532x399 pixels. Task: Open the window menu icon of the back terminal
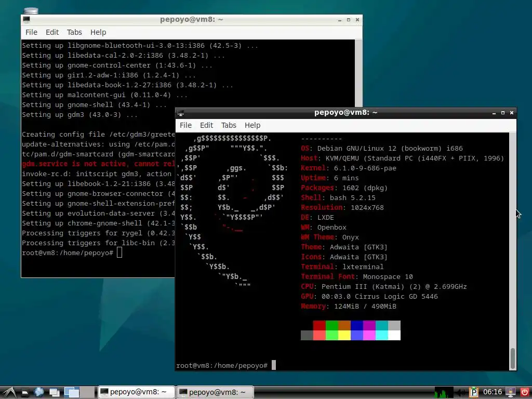(26, 20)
